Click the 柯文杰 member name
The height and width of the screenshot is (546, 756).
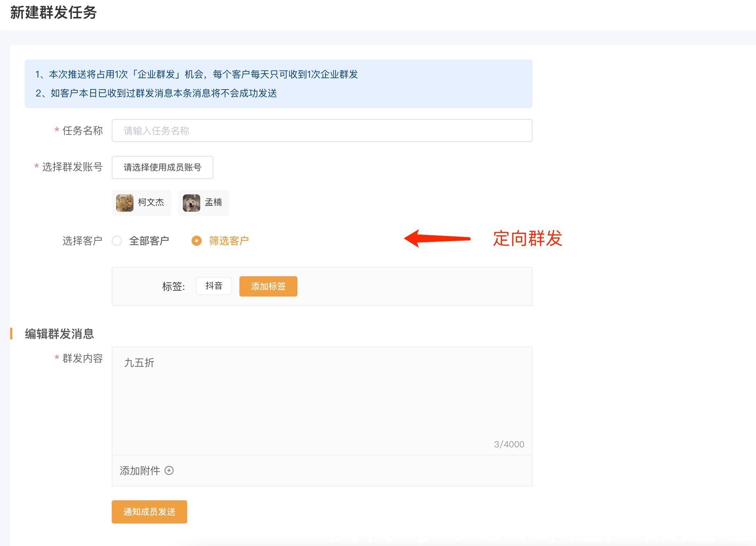coord(151,202)
